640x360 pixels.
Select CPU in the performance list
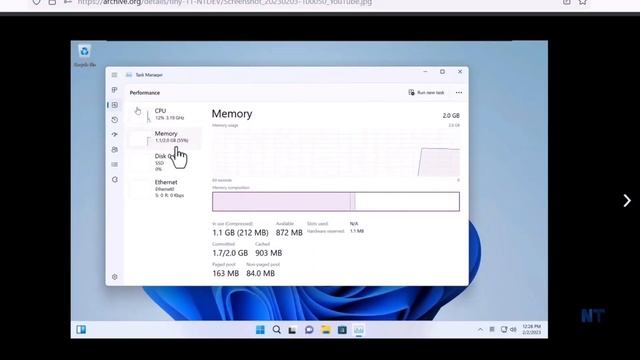coord(164,114)
